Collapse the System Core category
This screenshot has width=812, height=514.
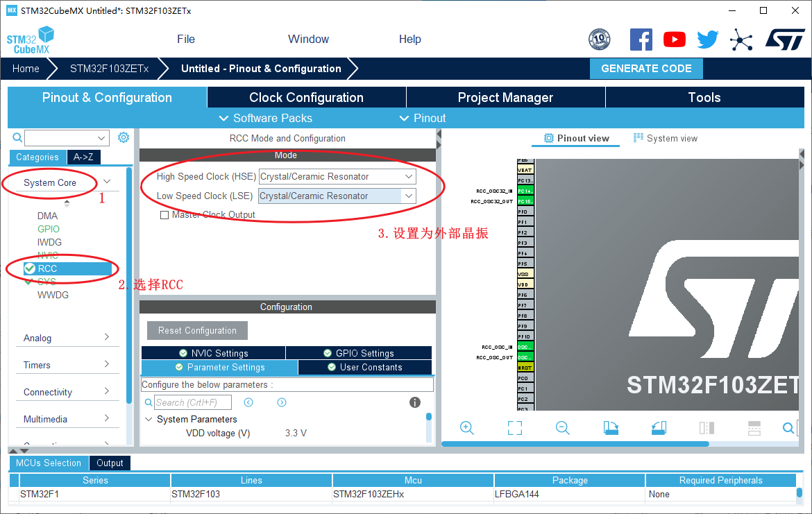tap(107, 181)
